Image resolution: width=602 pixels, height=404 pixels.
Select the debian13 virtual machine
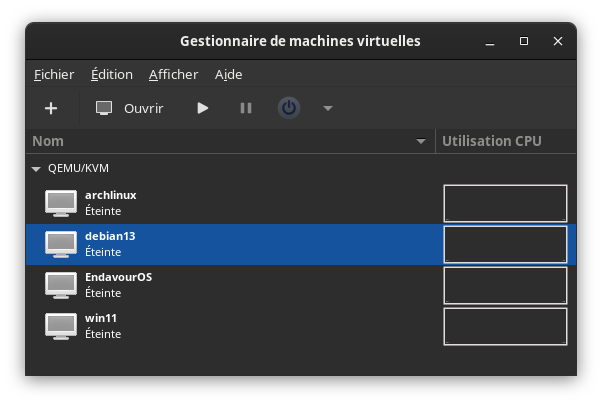pyautogui.click(x=301, y=244)
